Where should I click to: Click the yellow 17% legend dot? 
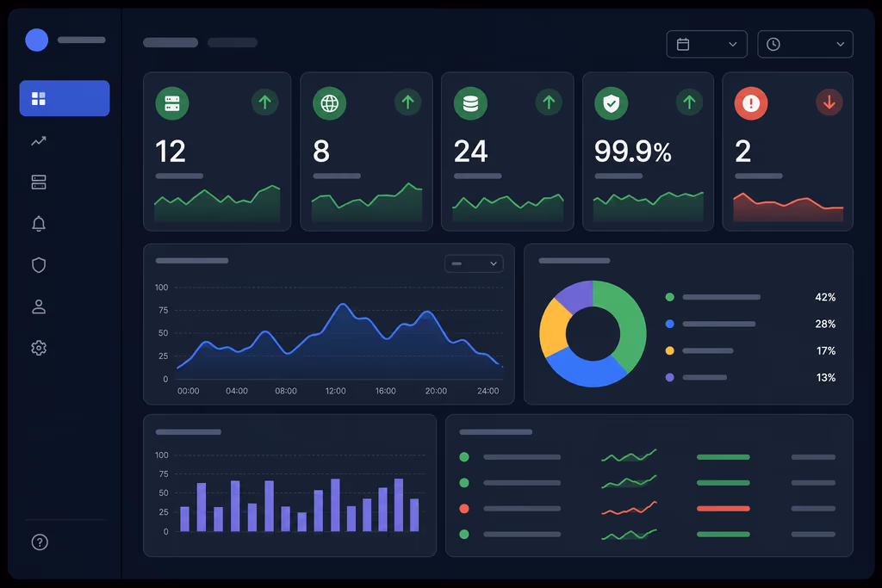click(669, 350)
